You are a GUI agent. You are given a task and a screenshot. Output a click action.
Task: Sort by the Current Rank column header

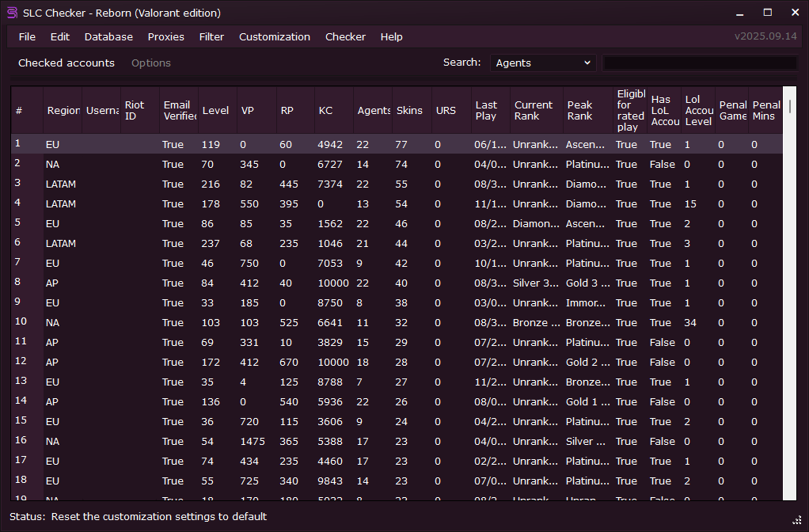click(x=537, y=110)
